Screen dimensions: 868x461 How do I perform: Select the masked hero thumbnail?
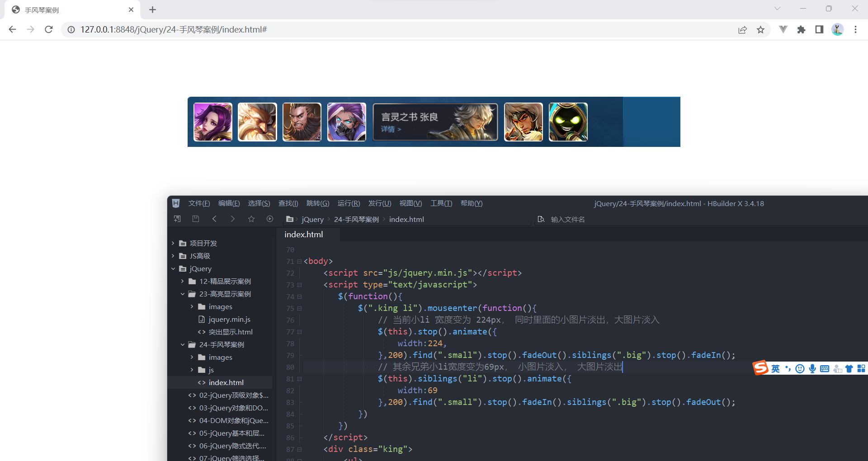[347, 122]
